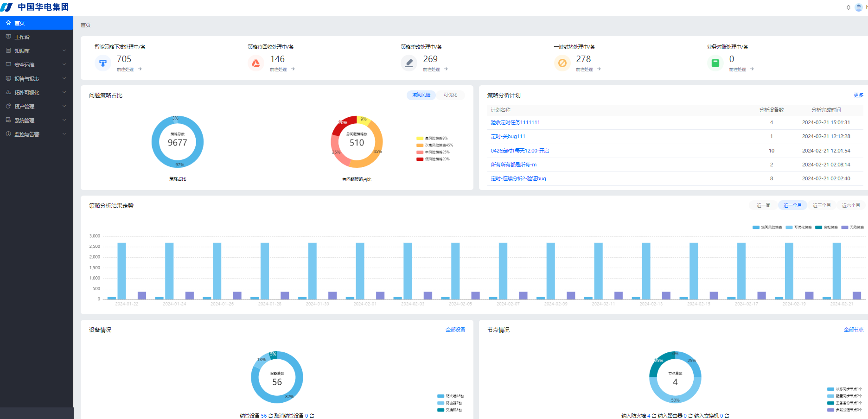The image size is (868, 419).
Task: Open the 全部设备 link
Action: (455, 330)
